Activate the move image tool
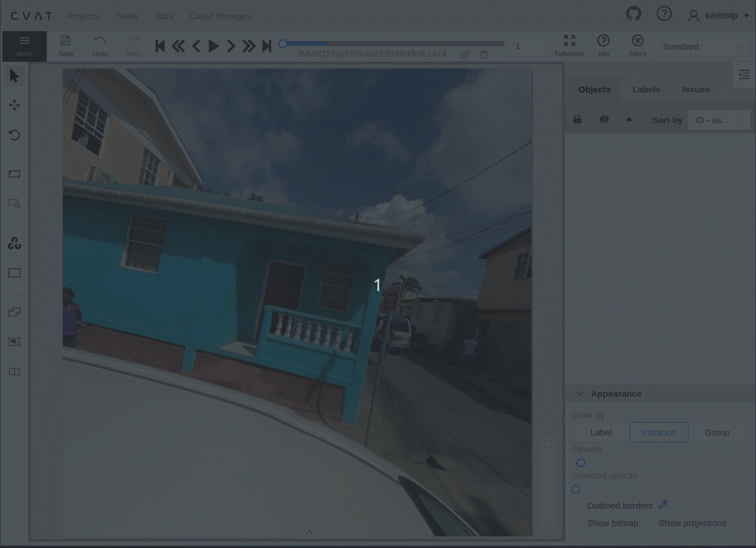The image size is (756, 548). click(x=14, y=105)
